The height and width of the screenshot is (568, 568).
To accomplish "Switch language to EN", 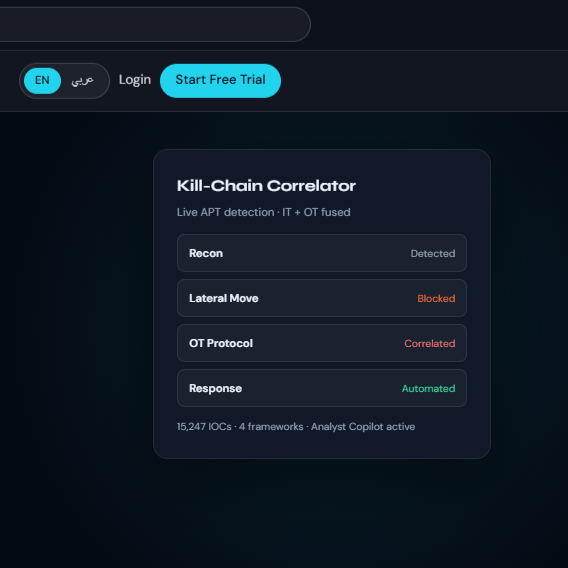I will (42, 80).
